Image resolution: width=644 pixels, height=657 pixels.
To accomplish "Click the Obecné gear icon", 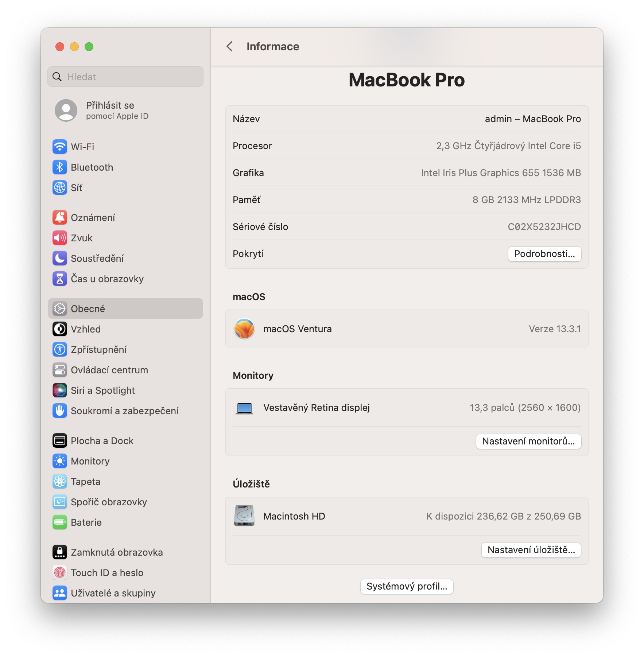I will [x=60, y=309].
